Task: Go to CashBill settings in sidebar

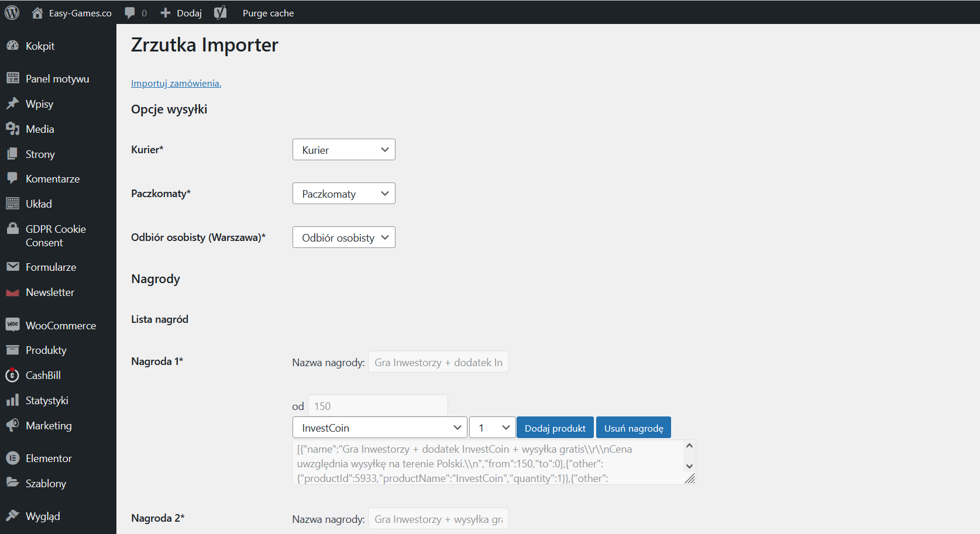Action: point(43,375)
